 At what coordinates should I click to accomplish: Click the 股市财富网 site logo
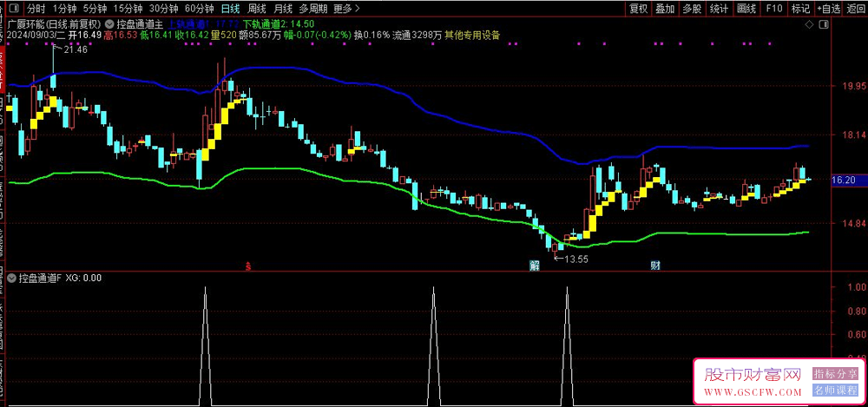pyautogui.click(x=752, y=376)
